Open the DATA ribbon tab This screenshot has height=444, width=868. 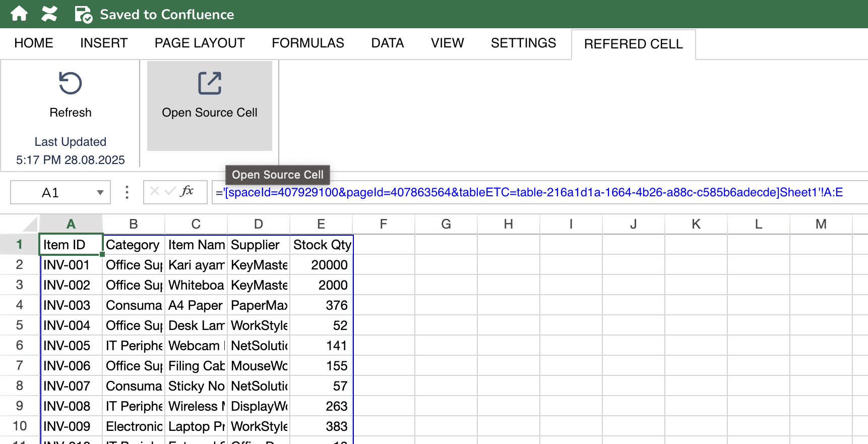(x=387, y=43)
